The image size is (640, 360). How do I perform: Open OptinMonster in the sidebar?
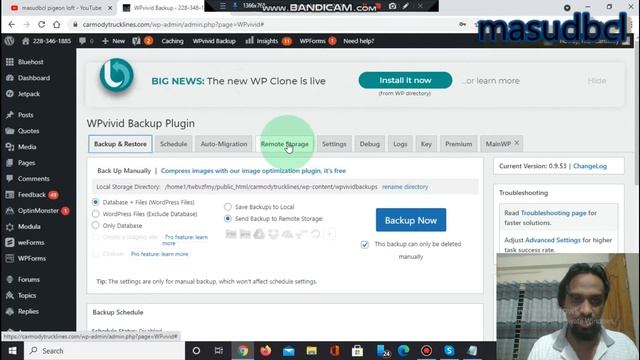pos(37,211)
